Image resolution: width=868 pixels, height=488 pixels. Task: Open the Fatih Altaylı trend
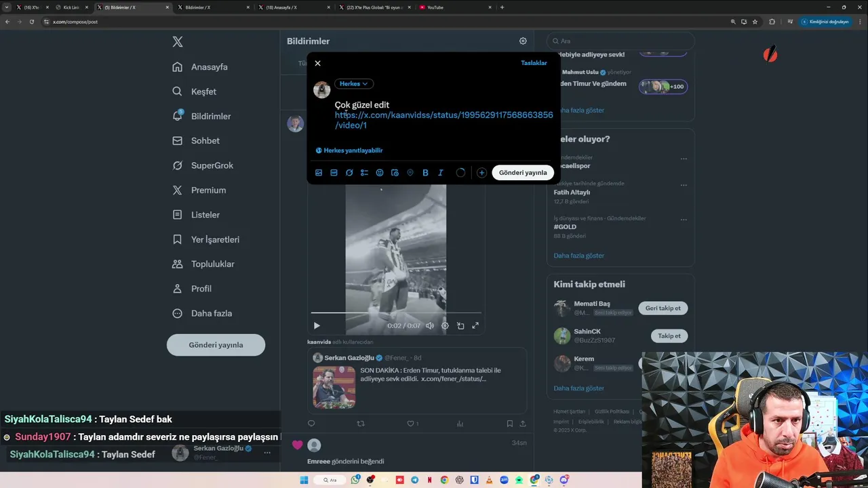pyautogui.click(x=572, y=192)
